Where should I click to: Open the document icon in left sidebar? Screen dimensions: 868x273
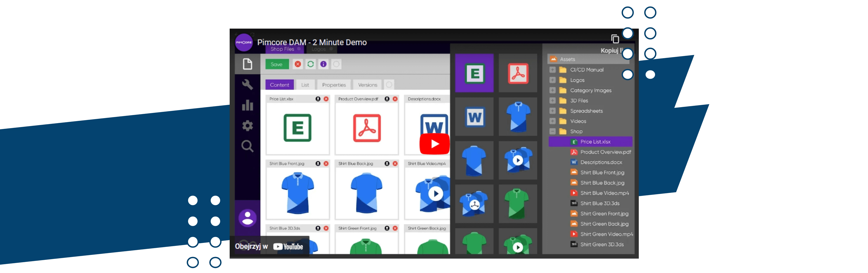coord(248,64)
